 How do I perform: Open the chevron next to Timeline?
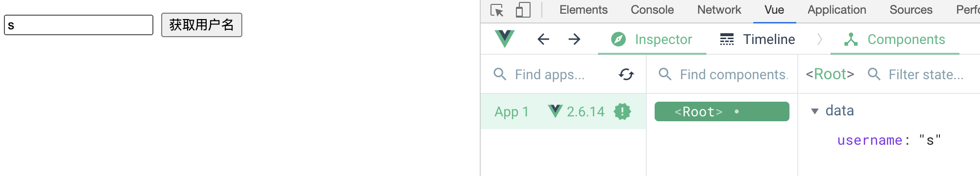(820, 39)
